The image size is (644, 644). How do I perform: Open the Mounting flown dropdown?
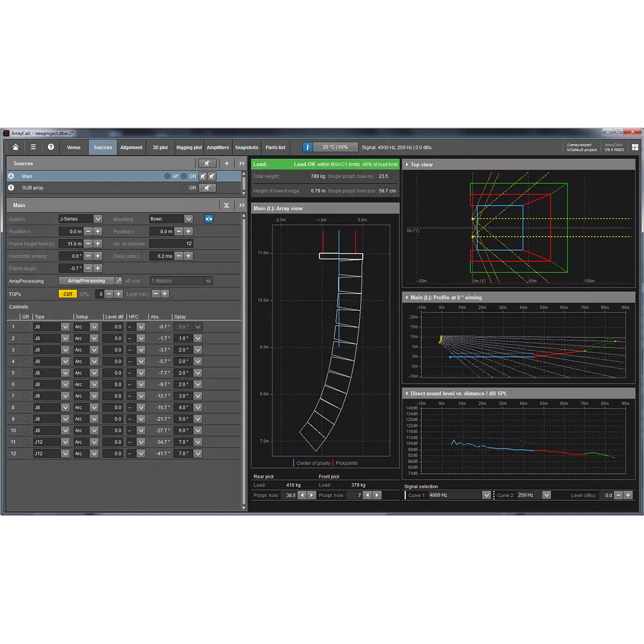188,219
